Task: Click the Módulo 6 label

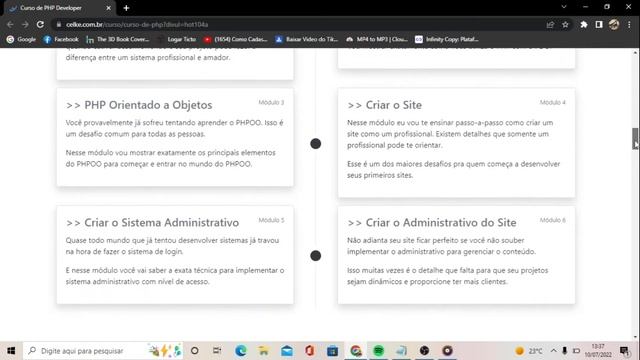Action: (x=553, y=220)
